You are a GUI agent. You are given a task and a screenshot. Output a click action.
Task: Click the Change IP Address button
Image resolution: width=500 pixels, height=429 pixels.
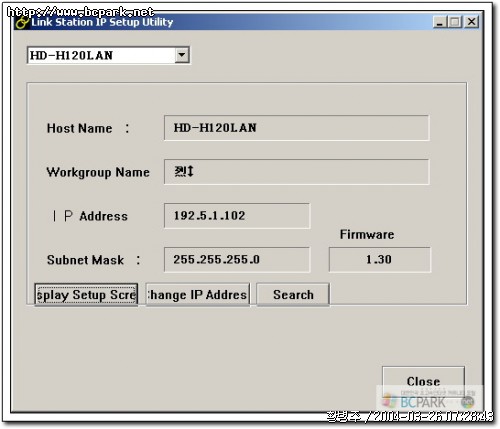[x=197, y=295]
